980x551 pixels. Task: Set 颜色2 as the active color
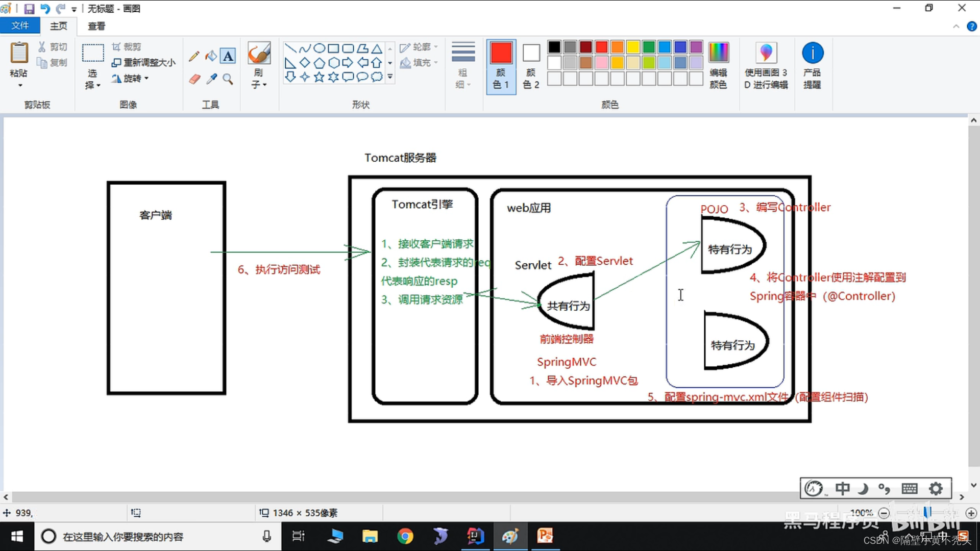[531, 65]
